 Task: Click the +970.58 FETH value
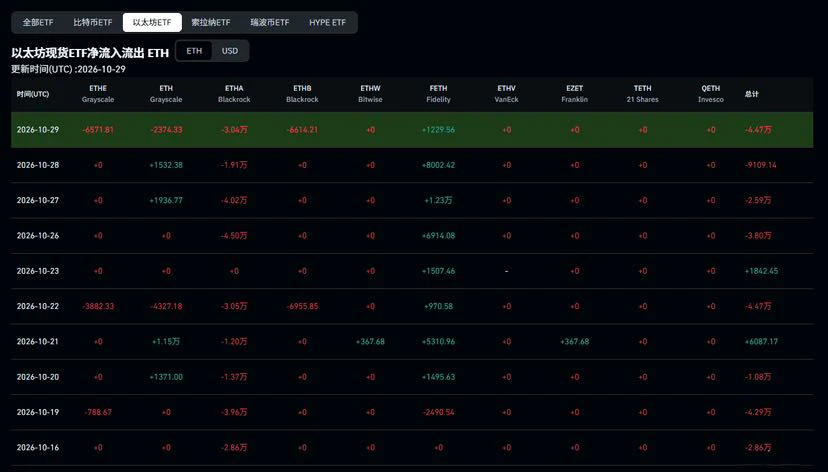(x=438, y=306)
